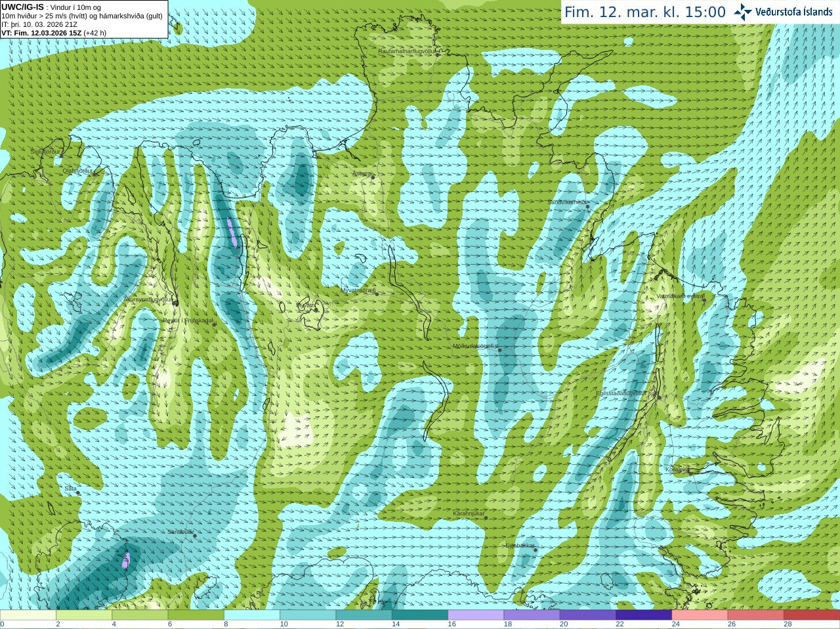This screenshot has height=629, width=840.
Task: Click the purple wind patch northeast of Akureyrarflugvöllur
Action: (x=232, y=232)
